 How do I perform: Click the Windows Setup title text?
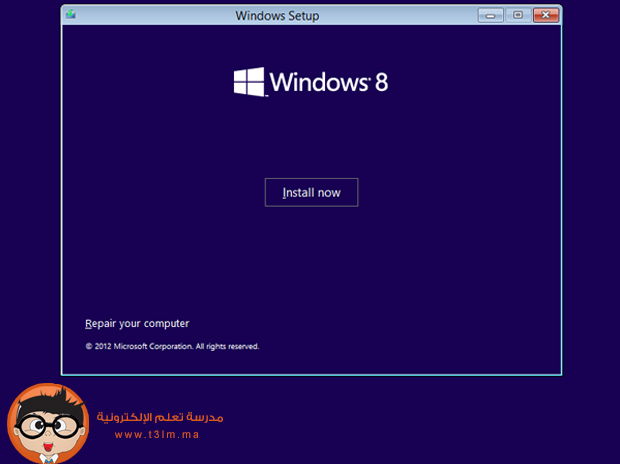[277, 16]
